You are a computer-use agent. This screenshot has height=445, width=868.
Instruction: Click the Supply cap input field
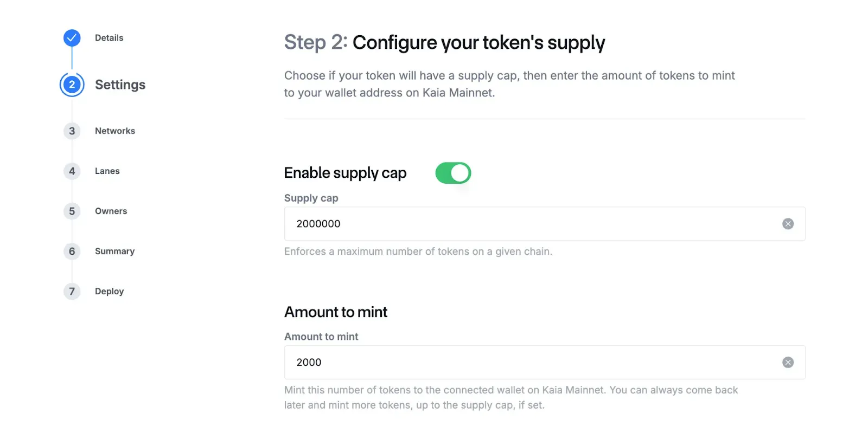tap(532, 224)
